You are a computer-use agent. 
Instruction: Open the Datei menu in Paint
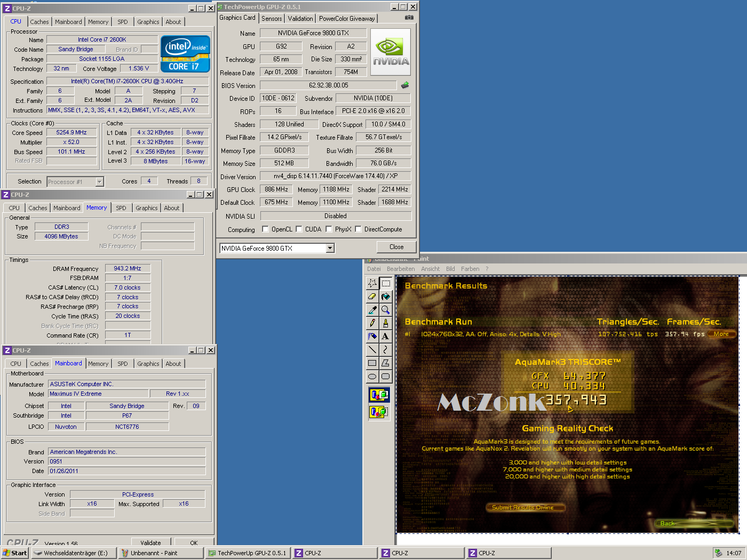(374, 269)
